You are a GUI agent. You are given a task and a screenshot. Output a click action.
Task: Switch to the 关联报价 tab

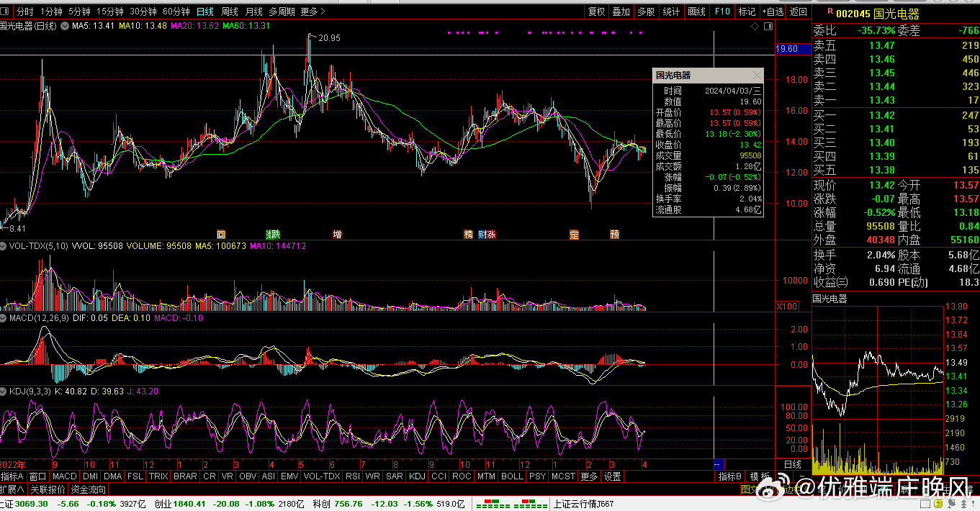[x=48, y=489]
